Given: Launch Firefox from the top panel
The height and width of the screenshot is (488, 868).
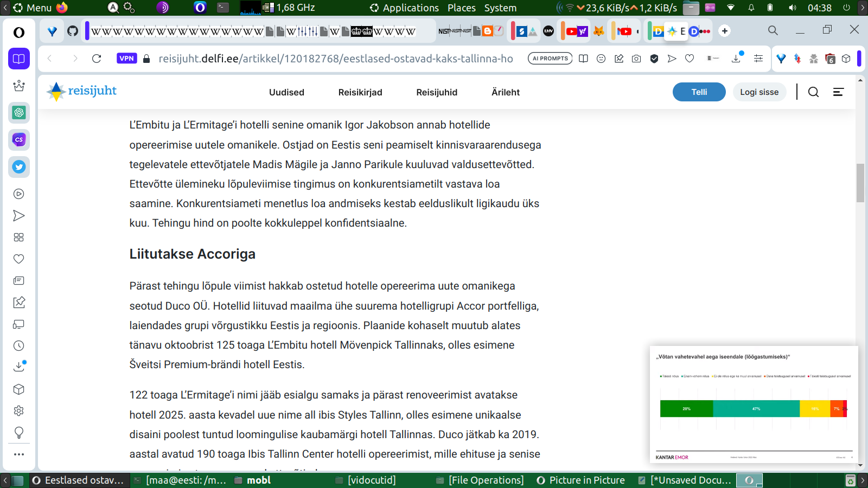Looking at the screenshot, I should pyautogui.click(x=62, y=8).
